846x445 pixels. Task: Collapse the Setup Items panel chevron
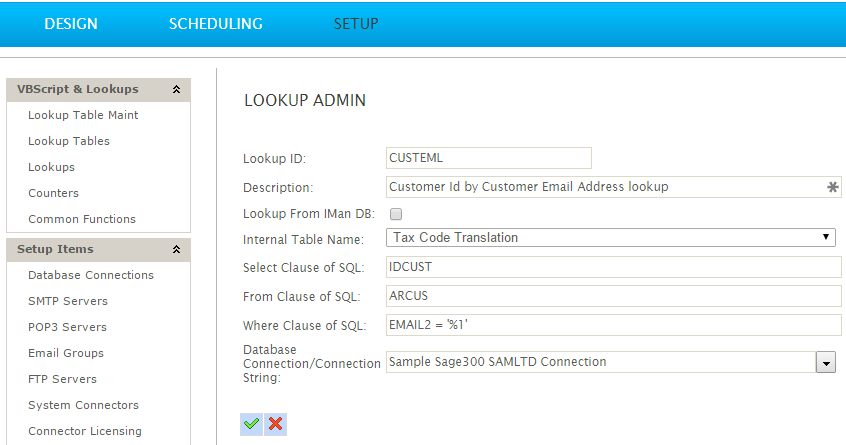coord(176,249)
